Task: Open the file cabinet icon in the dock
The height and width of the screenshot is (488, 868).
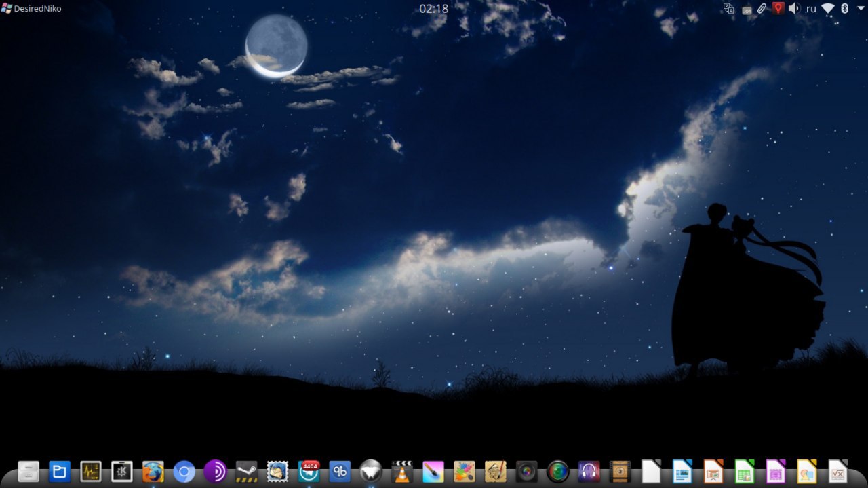Action: [28, 471]
